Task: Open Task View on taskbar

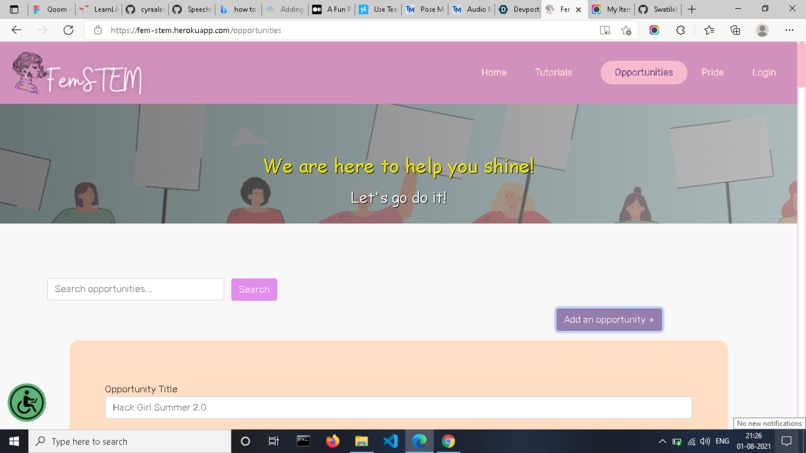Action: point(273,441)
